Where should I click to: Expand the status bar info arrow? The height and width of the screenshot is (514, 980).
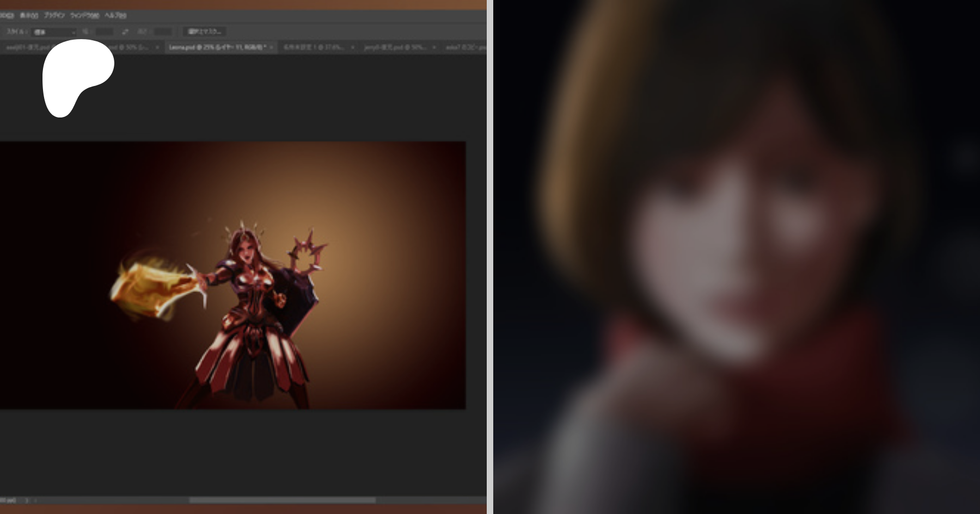click(26, 500)
